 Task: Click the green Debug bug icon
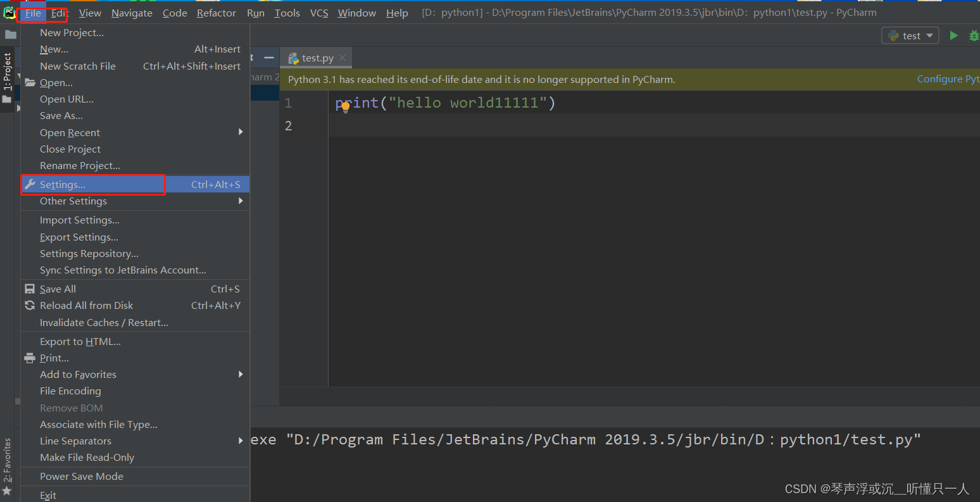(974, 35)
